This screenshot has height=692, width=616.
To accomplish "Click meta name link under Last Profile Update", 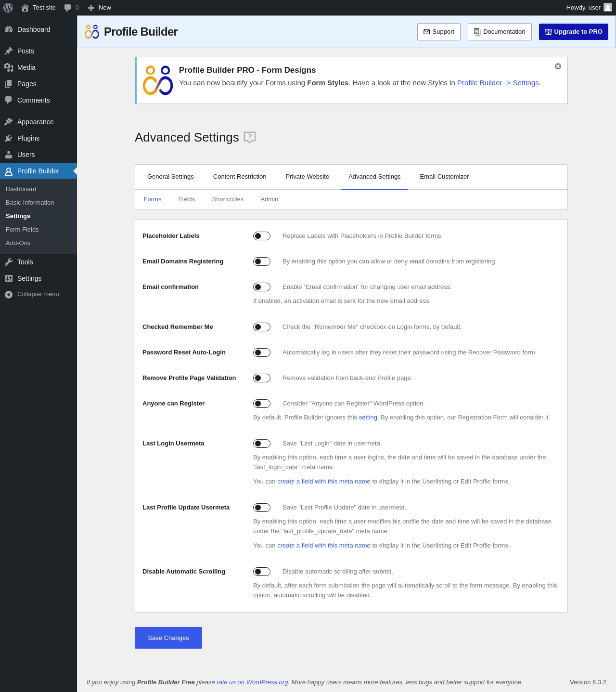I will pyautogui.click(x=324, y=546).
